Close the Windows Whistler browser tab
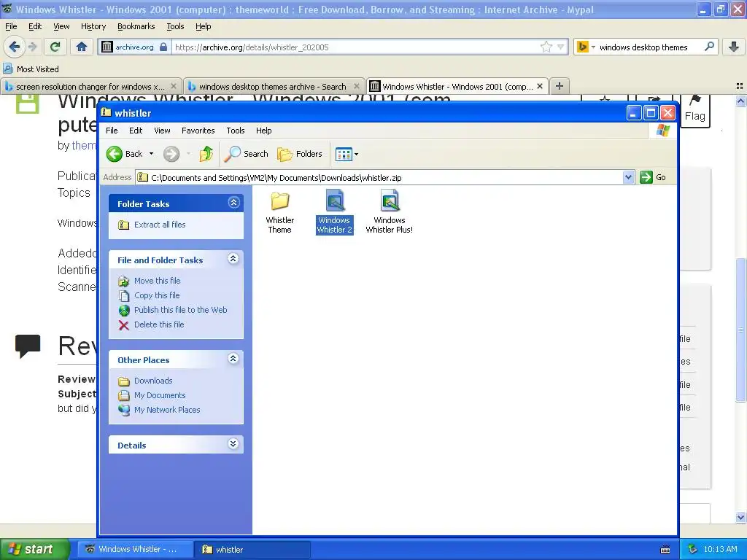This screenshot has width=747, height=560. pyautogui.click(x=540, y=86)
